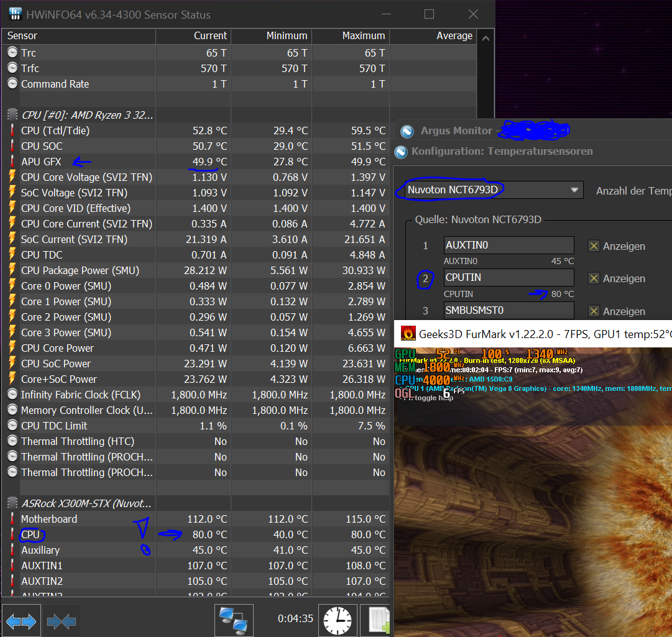
Task: Select the Core 2 Power (SMU) row
Action: [x=196, y=317]
